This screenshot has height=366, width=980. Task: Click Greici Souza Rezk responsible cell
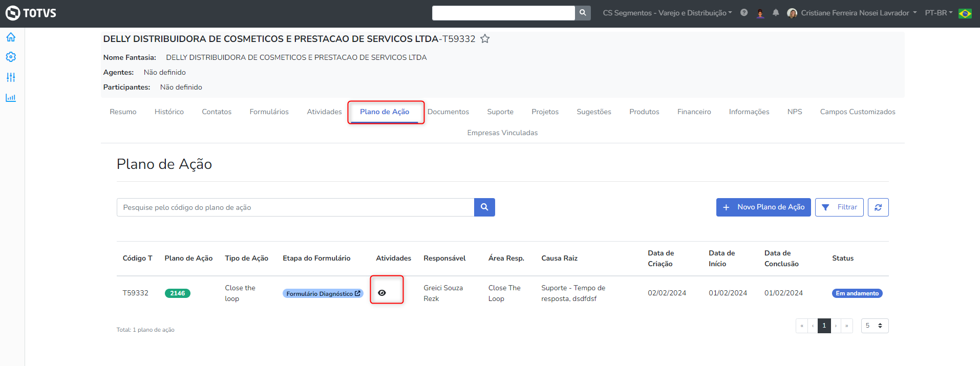(x=443, y=293)
